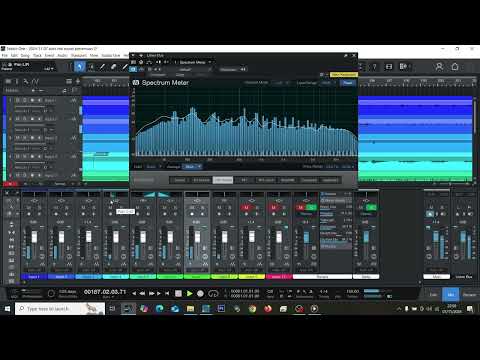
Task: Click Input 1 channel volume fader
Action: click(x=34, y=237)
